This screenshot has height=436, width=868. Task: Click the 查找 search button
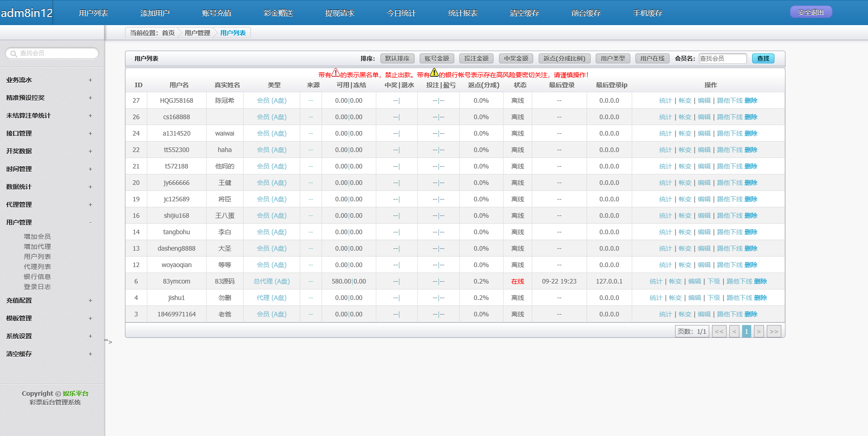(x=763, y=58)
